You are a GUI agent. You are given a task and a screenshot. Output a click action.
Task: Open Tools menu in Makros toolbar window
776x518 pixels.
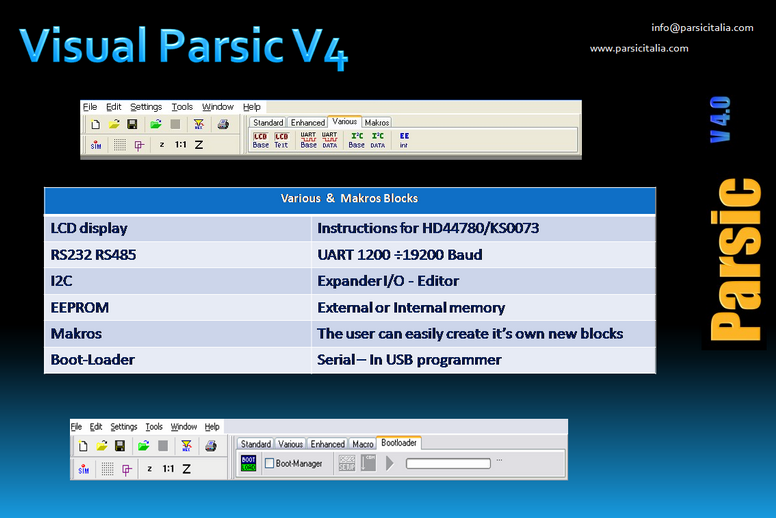(182, 107)
